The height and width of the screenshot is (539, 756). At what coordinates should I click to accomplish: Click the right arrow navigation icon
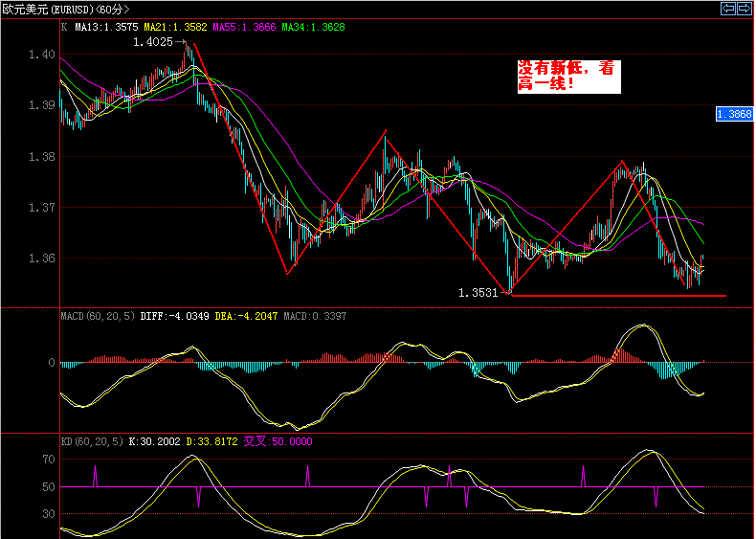[744, 9]
